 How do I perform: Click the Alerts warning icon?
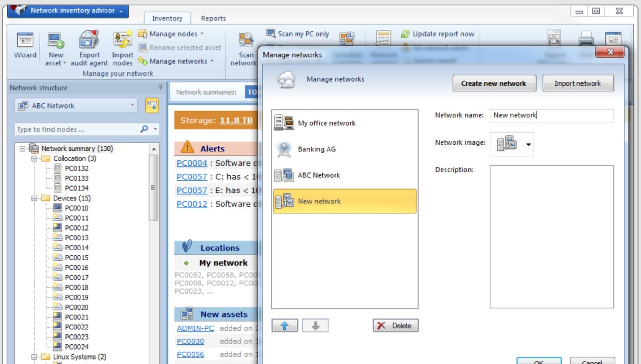coord(187,147)
